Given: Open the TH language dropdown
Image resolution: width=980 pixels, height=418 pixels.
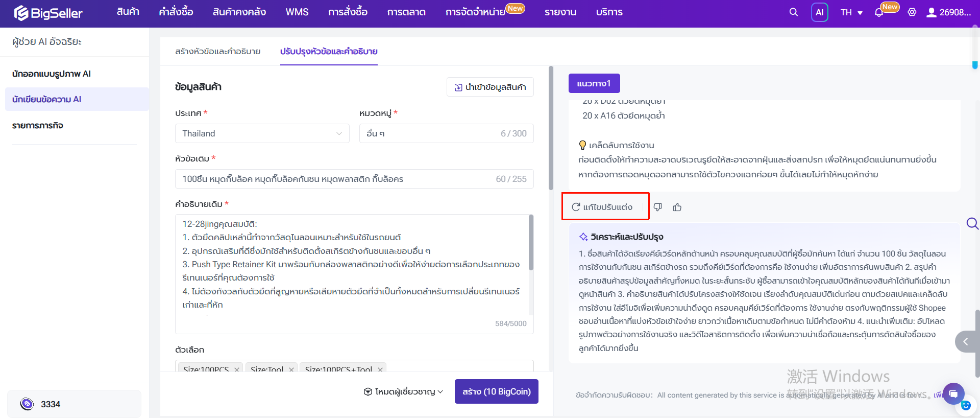Looking at the screenshot, I should click(x=851, y=12).
